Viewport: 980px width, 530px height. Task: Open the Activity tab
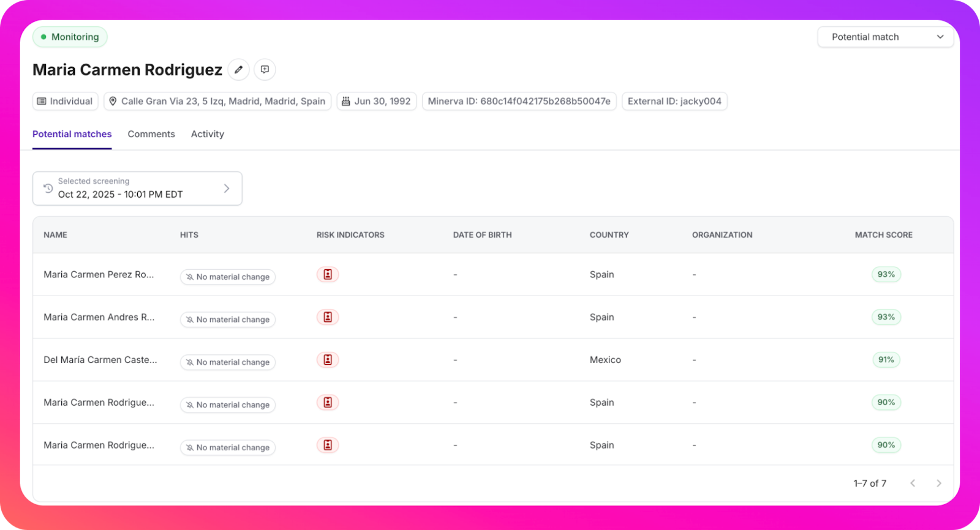(207, 134)
